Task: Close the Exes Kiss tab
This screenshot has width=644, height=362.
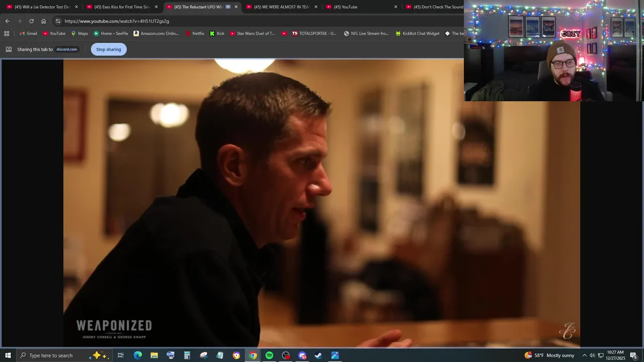Action: 156,7
